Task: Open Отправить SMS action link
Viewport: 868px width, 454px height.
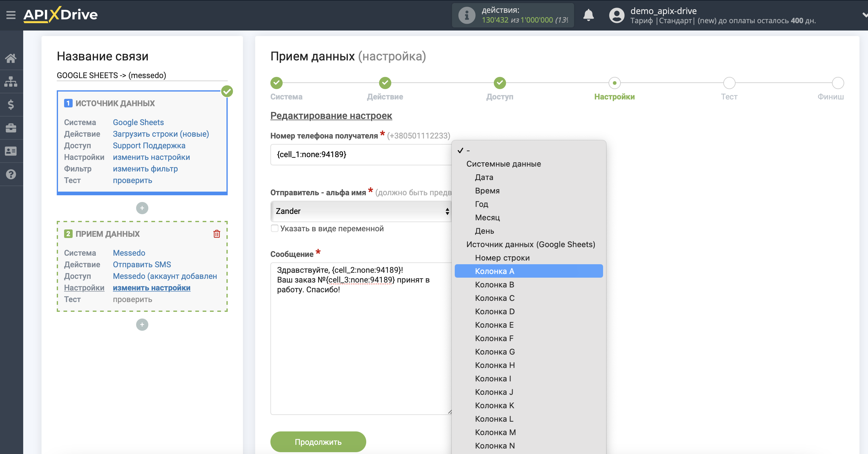Action: (142, 265)
